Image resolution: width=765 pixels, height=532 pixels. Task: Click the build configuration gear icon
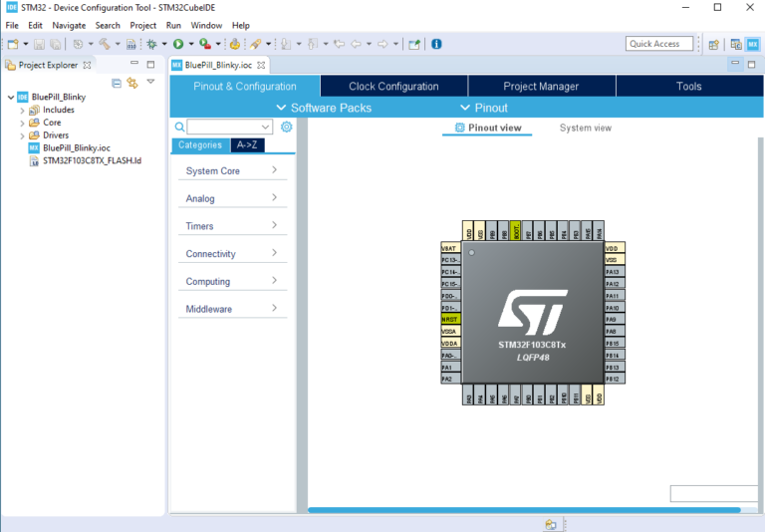(78, 45)
